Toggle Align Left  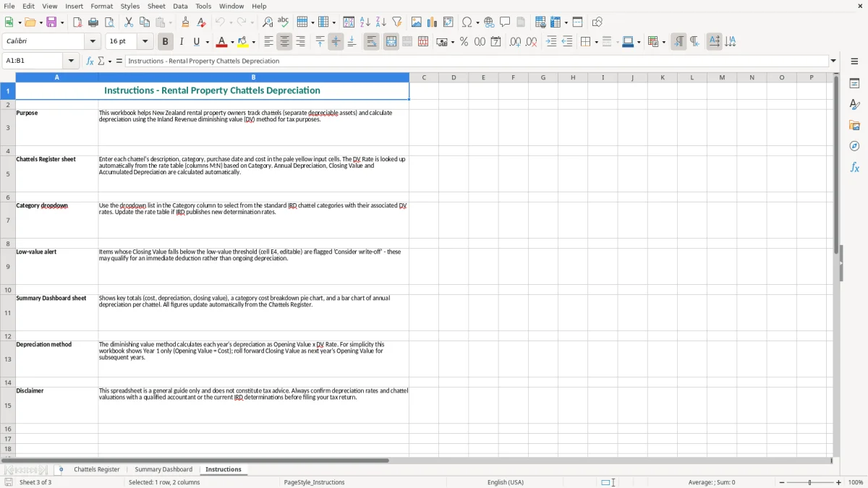[268, 42]
